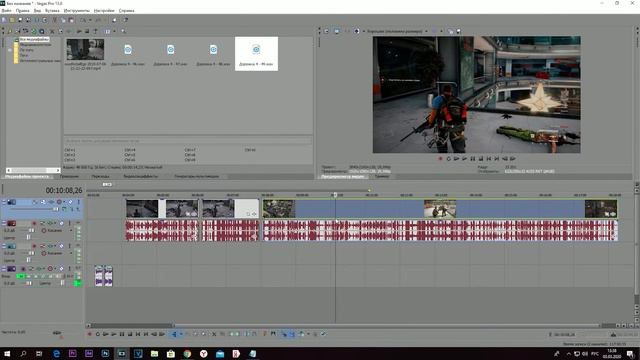The width and height of the screenshot is (640, 360).
Task: Switch to the Проводник tab
Action: pyautogui.click(x=70, y=176)
